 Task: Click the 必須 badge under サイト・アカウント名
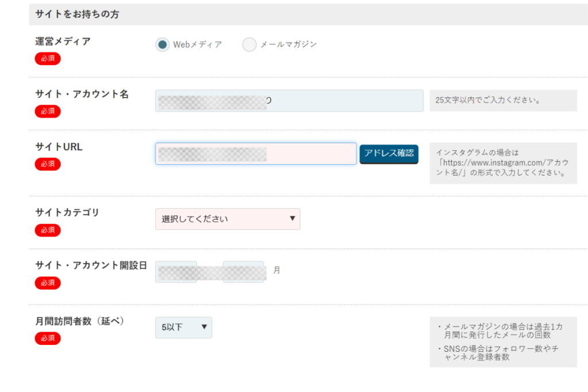(x=48, y=111)
